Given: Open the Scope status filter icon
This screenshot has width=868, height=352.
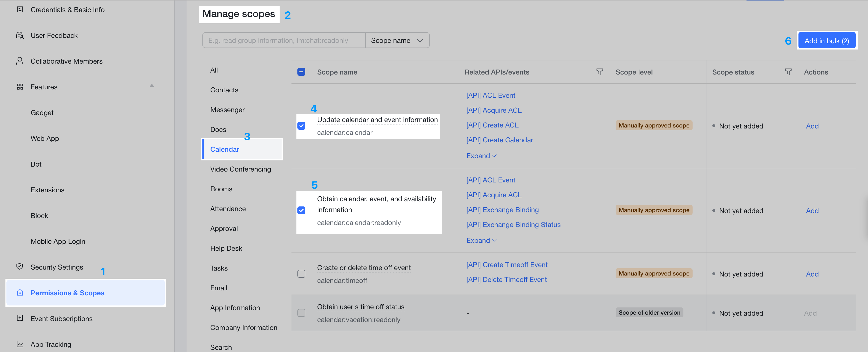Looking at the screenshot, I should click(788, 72).
